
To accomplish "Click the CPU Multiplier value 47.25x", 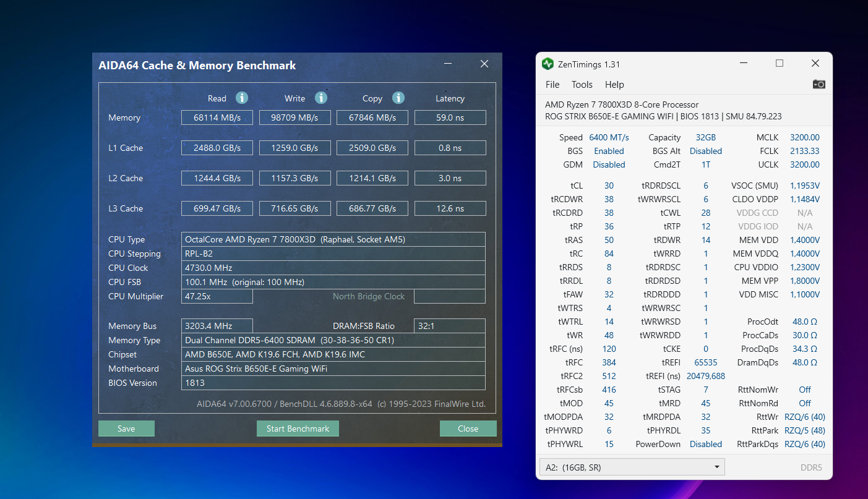I will click(x=217, y=296).
